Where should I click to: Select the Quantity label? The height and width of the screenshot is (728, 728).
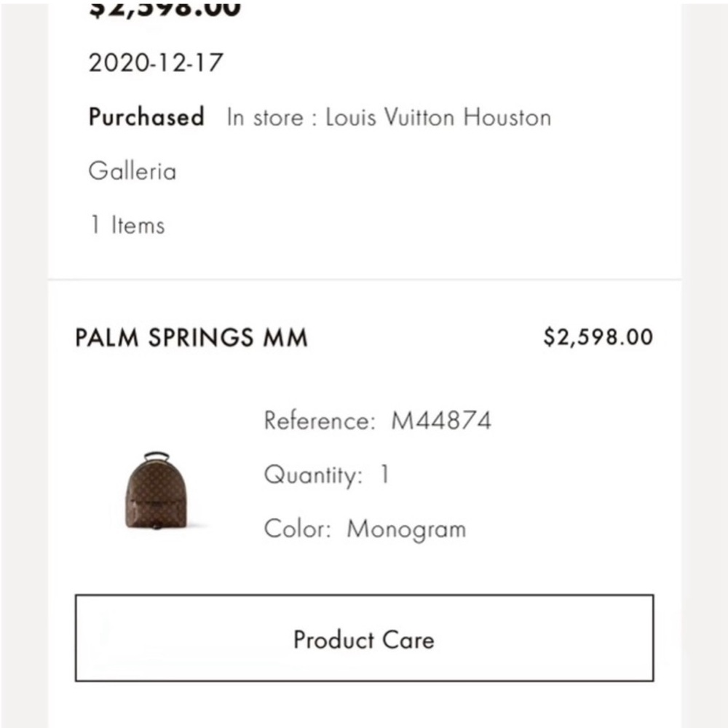[313, 475]
